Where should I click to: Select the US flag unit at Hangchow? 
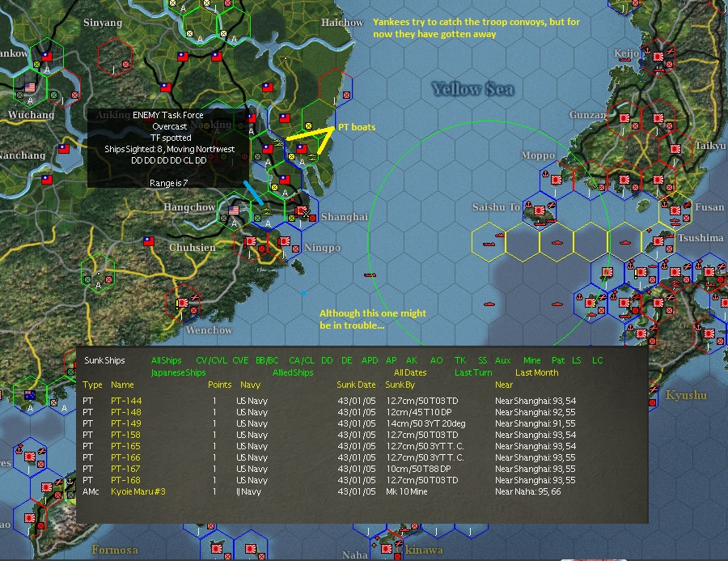(234, 210)
